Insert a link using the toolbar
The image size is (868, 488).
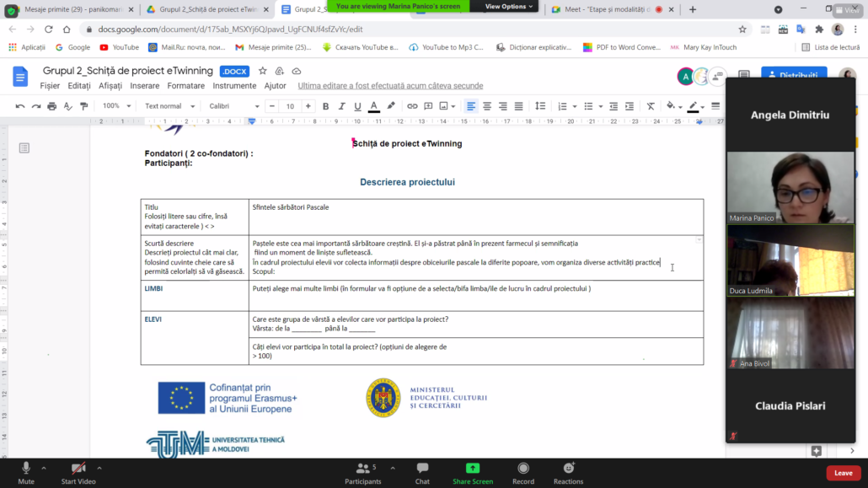click(x=412, y=106)
